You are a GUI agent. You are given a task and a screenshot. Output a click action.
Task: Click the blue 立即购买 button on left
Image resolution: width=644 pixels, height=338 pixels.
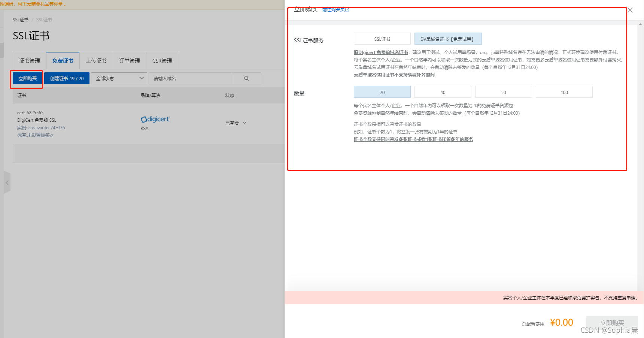(x=28, y=78)
